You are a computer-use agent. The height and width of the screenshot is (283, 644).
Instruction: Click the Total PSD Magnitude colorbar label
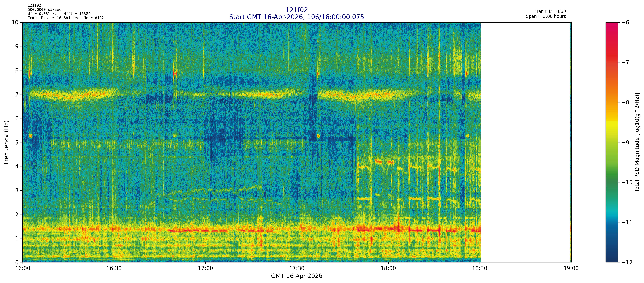[x=637, y=142]
